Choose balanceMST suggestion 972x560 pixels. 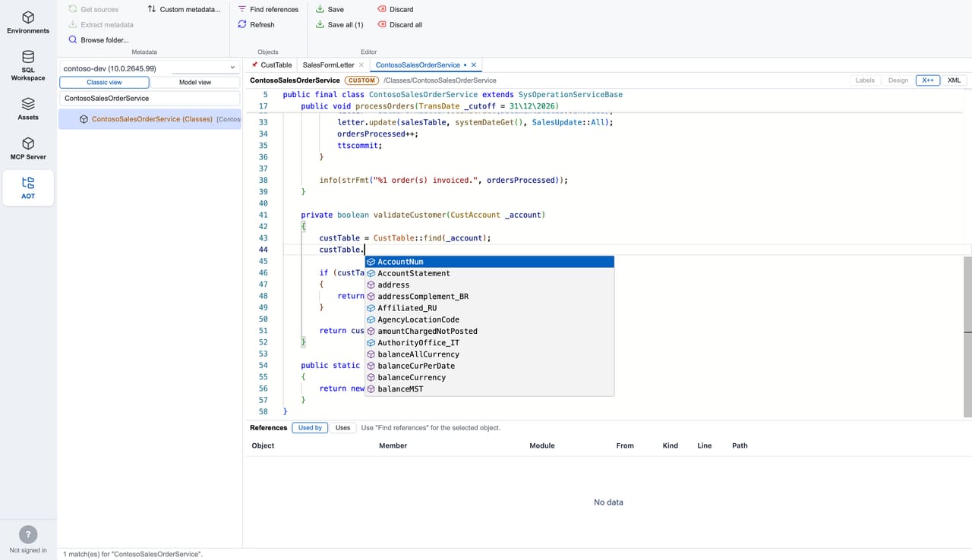(x=490, y=389)
